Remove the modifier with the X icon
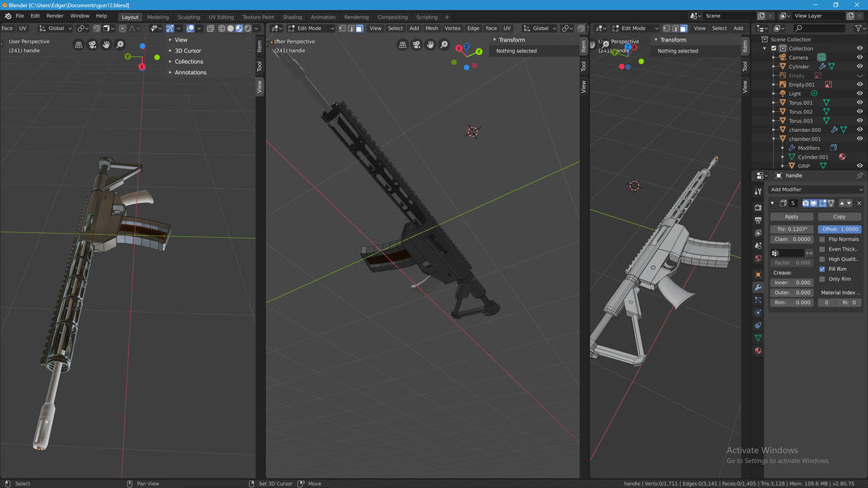Viewport: 868px width, 488px height. [x=859, y=203]
